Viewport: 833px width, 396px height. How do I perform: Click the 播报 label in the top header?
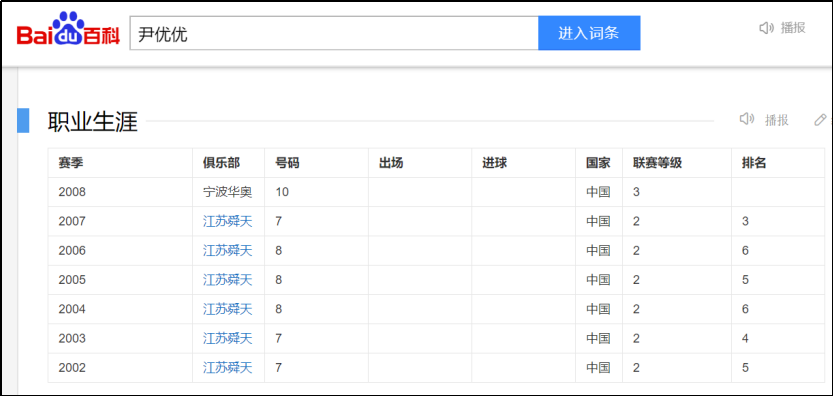coord(793,28)
